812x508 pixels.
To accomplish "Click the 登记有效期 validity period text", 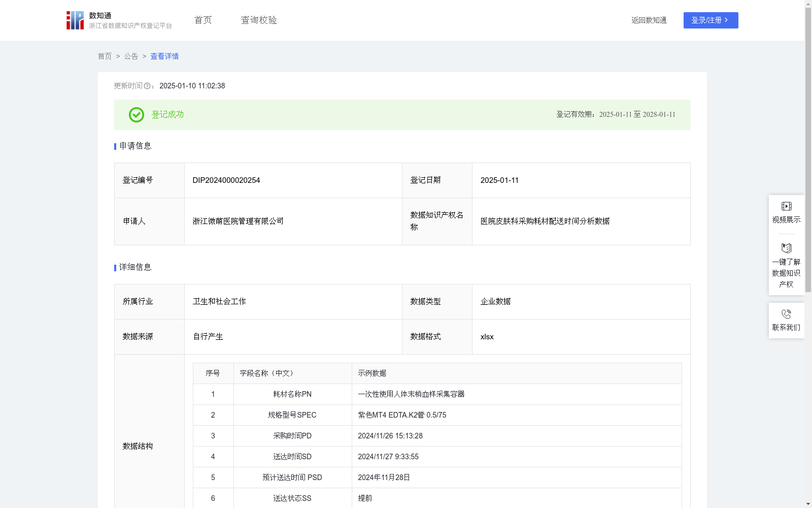I will pos(616,115).
